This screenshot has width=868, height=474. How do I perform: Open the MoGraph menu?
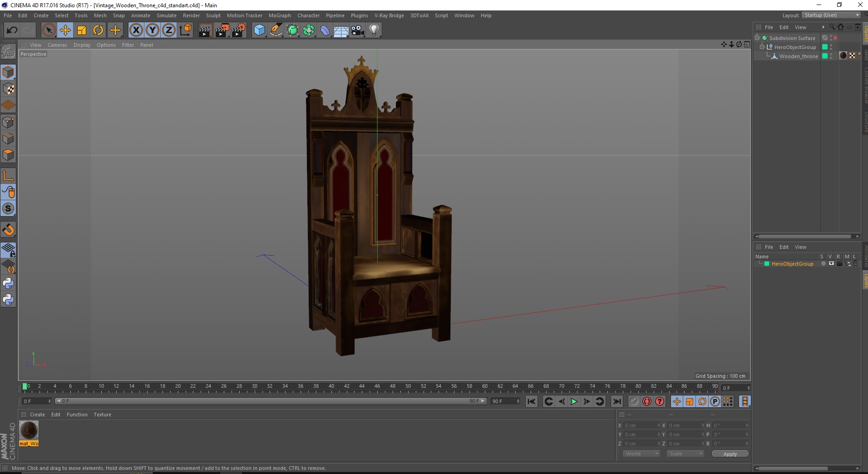(280, 15)
